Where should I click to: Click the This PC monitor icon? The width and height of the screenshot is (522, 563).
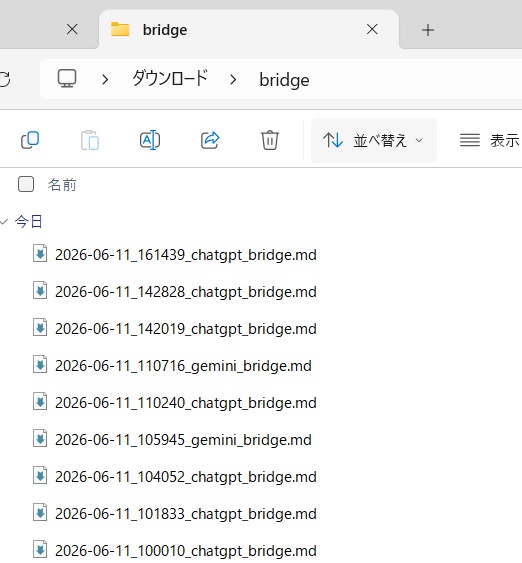(x=67, y=79)
